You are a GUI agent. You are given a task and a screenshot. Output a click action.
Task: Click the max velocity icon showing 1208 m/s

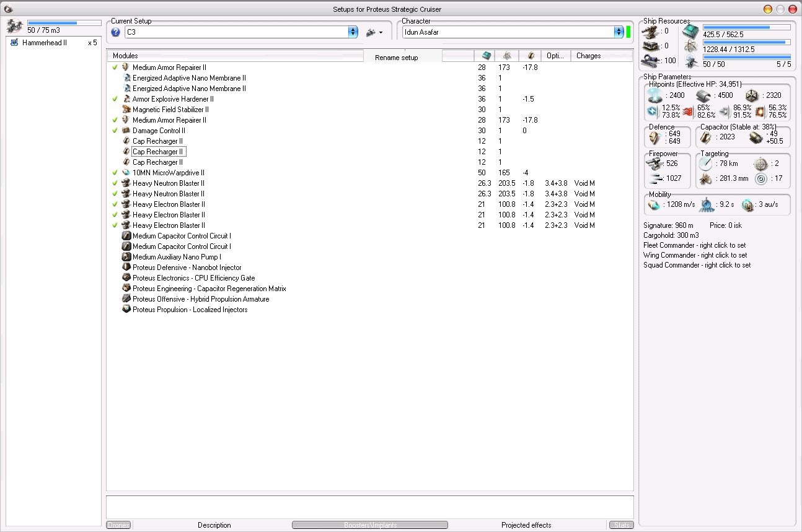pyautogui.click(x=654, y=205)
